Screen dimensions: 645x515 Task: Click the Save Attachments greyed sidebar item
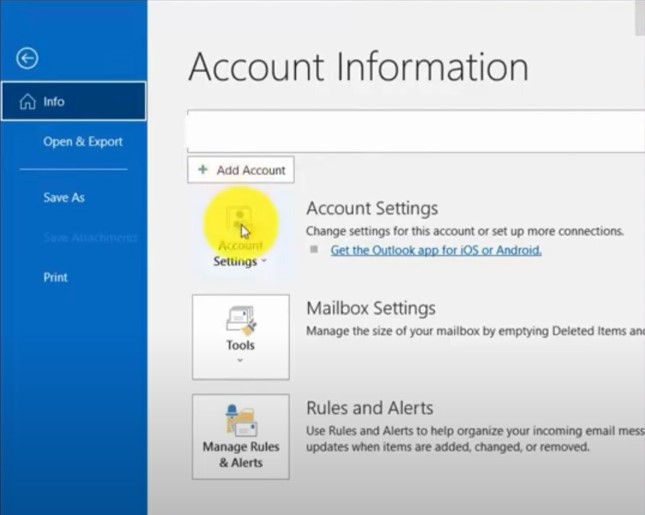90,237
